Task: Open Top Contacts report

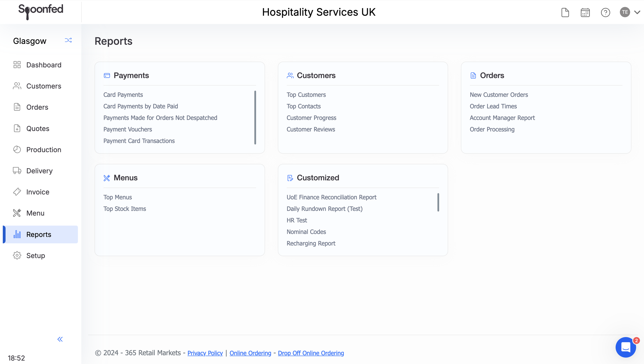Action: pos(303,106)
